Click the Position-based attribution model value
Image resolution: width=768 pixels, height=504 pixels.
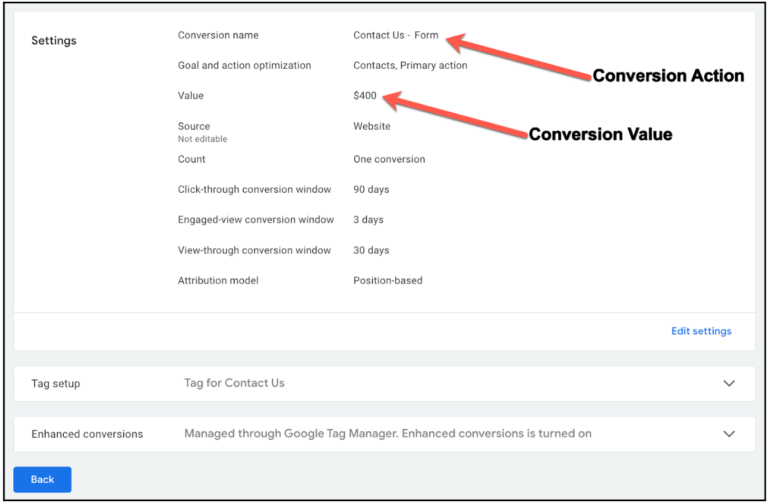click(387, 281)
